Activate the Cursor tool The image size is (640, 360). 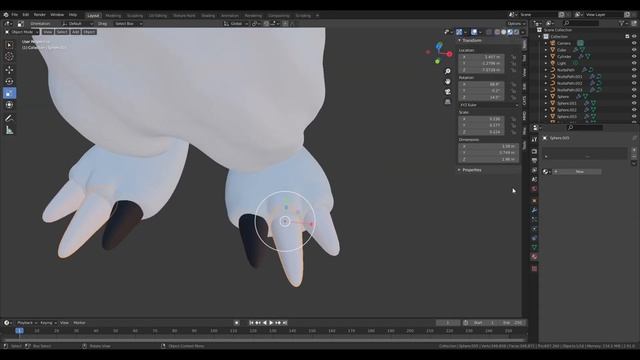click(x=9, y=57)
